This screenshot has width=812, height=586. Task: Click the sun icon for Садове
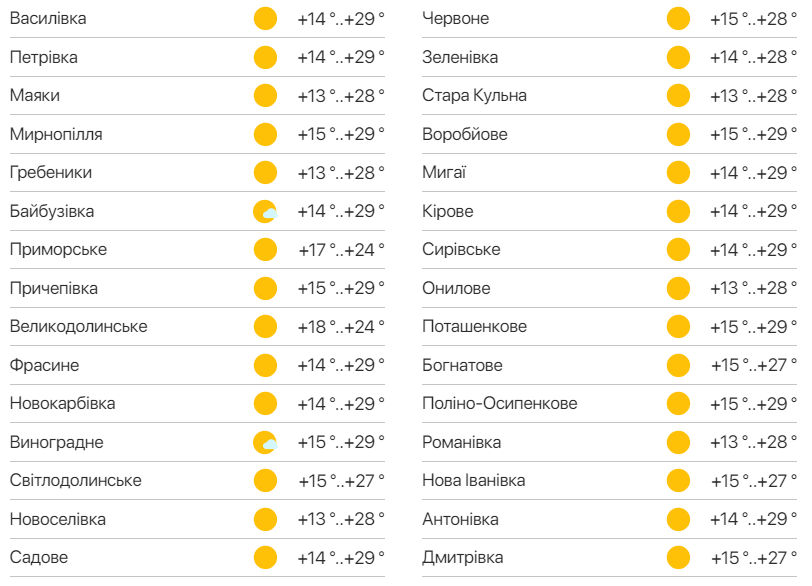pyautogui.click(x=265, y=558)
